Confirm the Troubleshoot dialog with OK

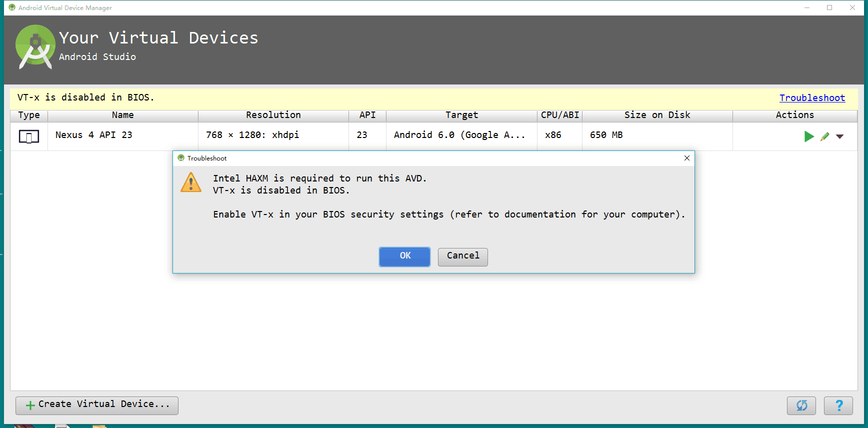click(404, 256)
